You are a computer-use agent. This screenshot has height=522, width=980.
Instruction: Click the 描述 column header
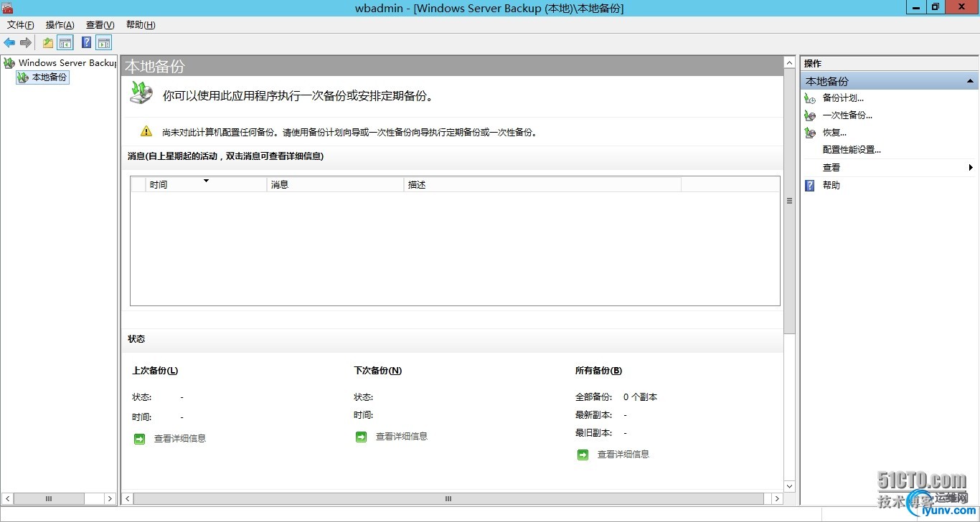point(542,185)
